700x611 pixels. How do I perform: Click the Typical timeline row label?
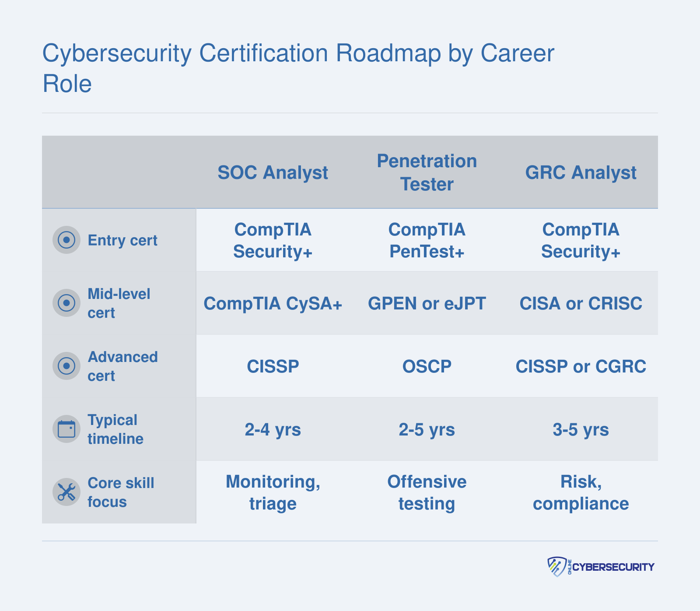[x=115, y=429]
